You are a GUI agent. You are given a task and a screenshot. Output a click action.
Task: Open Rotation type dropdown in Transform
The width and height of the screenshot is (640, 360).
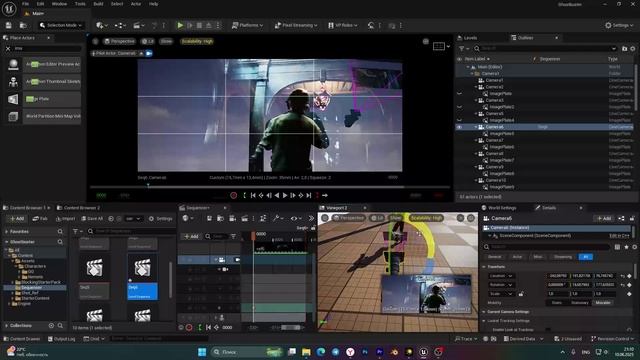501,285
